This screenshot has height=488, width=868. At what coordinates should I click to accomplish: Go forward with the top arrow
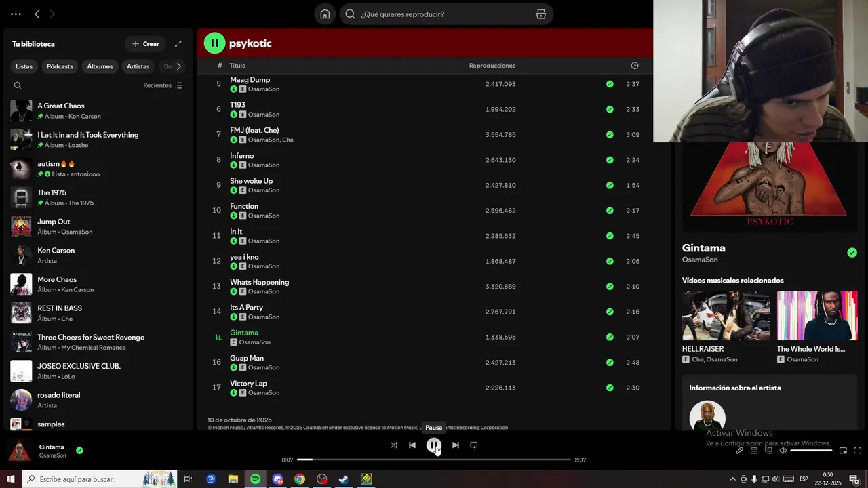[52, 14]
